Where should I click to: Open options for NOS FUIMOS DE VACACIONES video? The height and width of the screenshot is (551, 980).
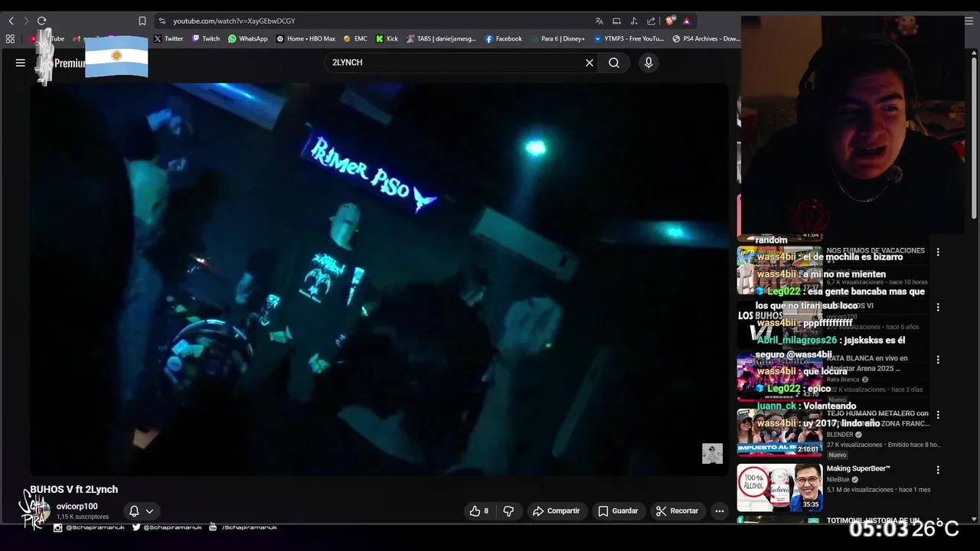(938, 252)
